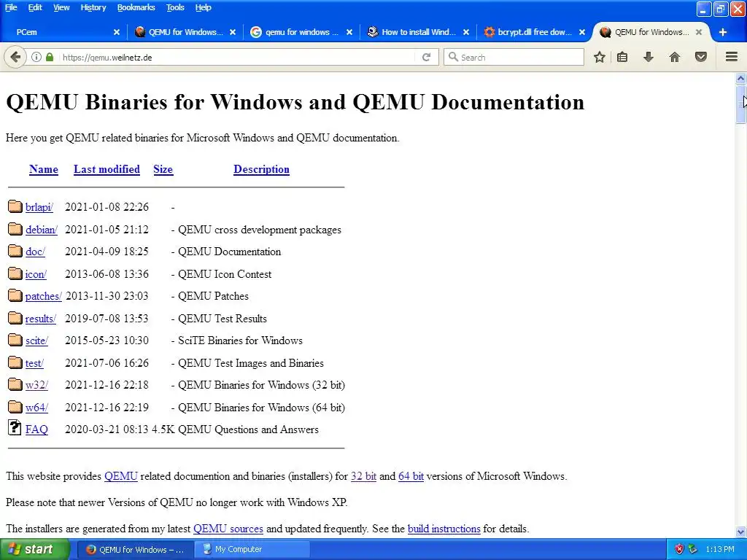Reload the page with the refresh icon

point(426,57)
